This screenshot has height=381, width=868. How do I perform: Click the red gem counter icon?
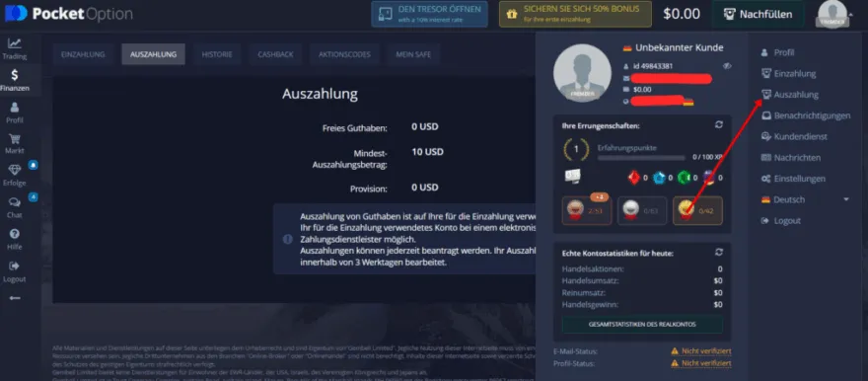pyautogui.click(x=634, y=178)
